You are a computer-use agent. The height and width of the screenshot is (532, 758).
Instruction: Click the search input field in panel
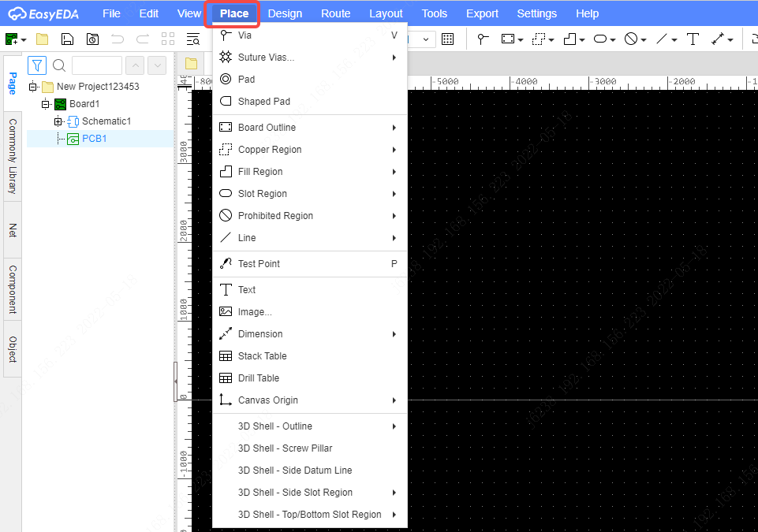(97, 65)
